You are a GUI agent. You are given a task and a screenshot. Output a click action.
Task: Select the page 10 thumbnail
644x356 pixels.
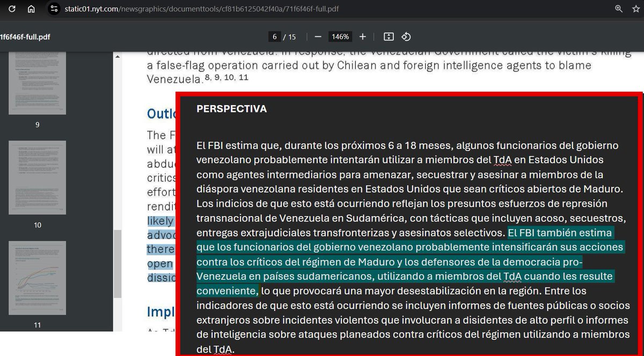[x=37, y=177]
